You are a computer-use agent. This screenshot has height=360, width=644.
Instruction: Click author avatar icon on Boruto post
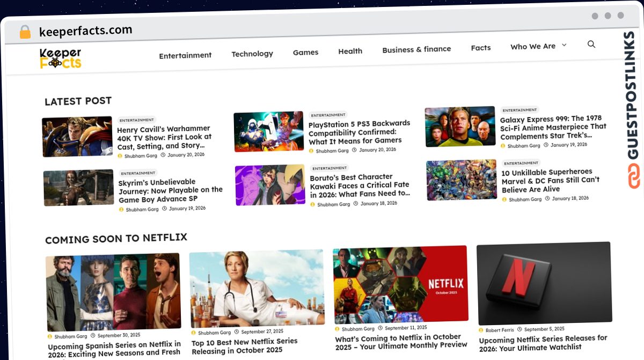[x=312, y=205]
